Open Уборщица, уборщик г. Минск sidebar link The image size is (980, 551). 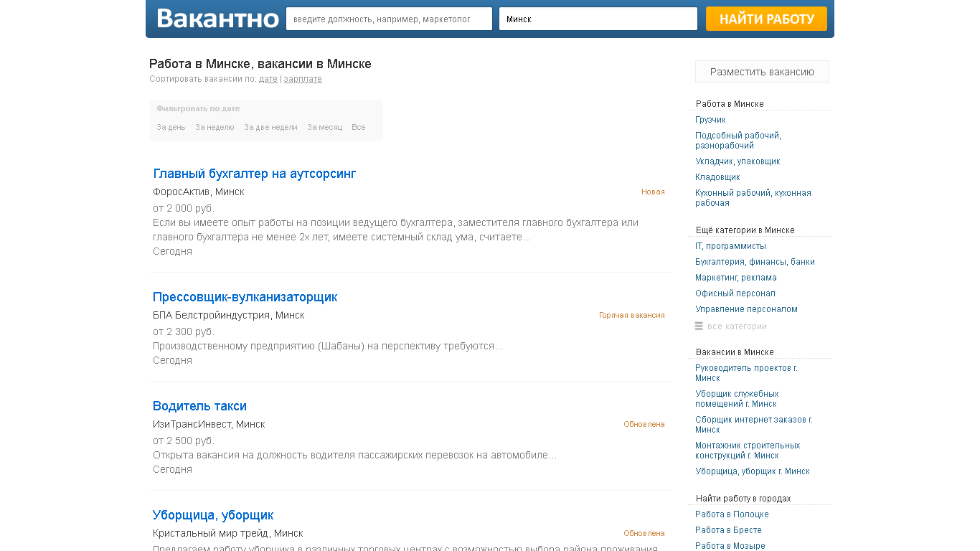(x=753, y=471)
